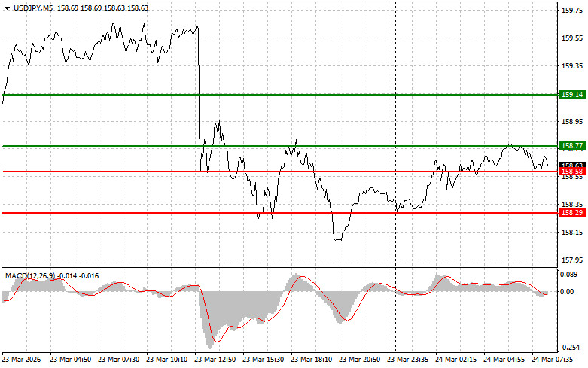Click the MACD scale value -0.254
This screenshot has width=588, height=368.
(x=570, y=348)
